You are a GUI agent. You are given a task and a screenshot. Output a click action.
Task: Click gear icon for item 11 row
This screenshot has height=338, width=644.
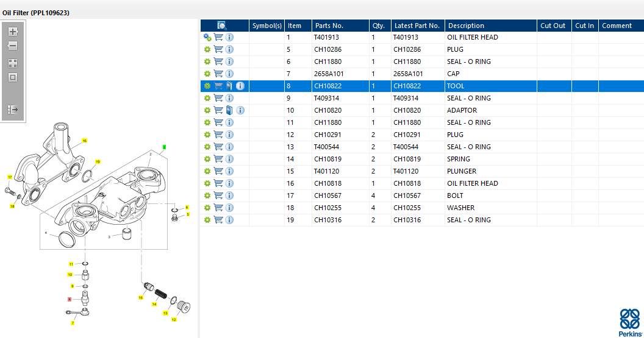pos(207,122)
